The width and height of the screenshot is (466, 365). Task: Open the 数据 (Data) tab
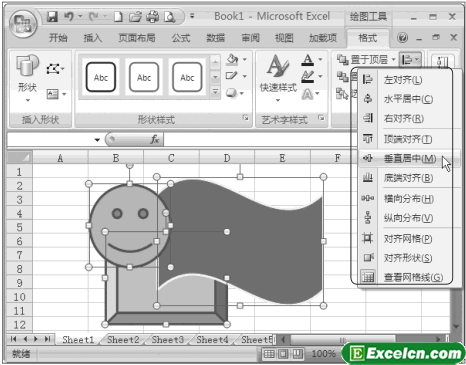(215, 38)
